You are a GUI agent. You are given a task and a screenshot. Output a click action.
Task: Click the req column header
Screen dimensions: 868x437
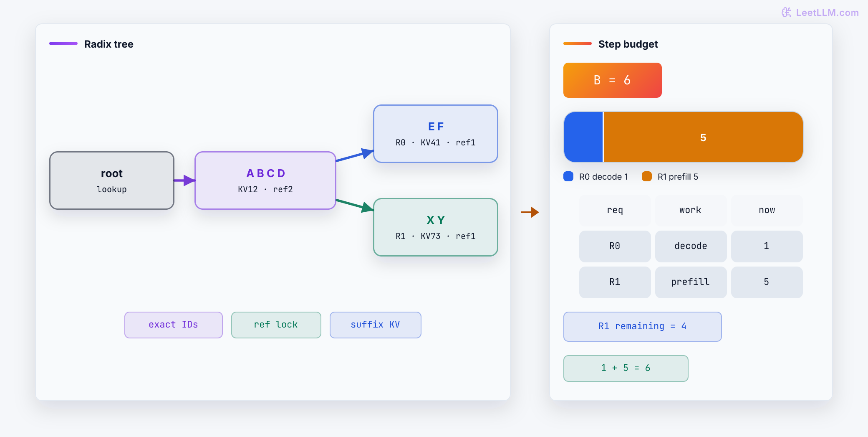(615, 211)
